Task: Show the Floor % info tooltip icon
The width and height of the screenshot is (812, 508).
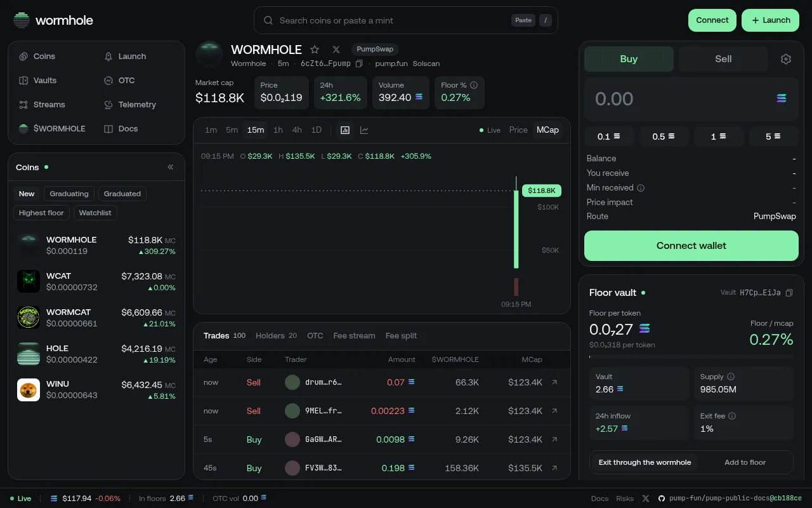Action: click(474, 84)
